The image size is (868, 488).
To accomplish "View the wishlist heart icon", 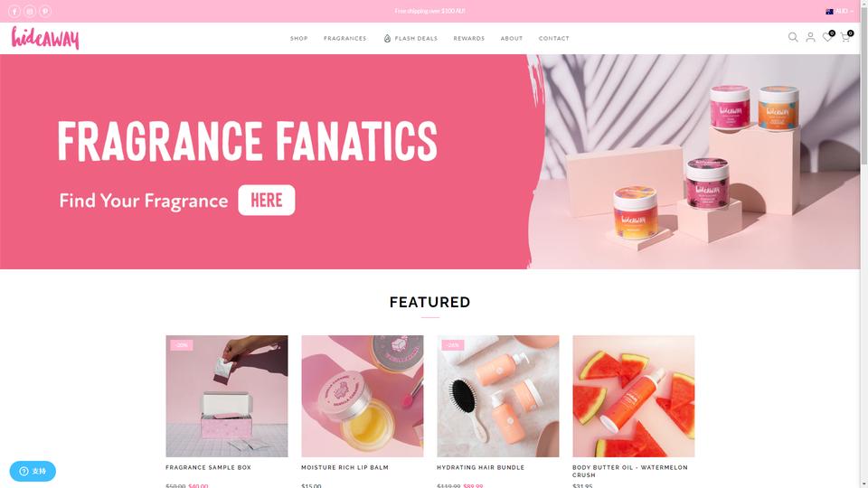I will point(828,36).
